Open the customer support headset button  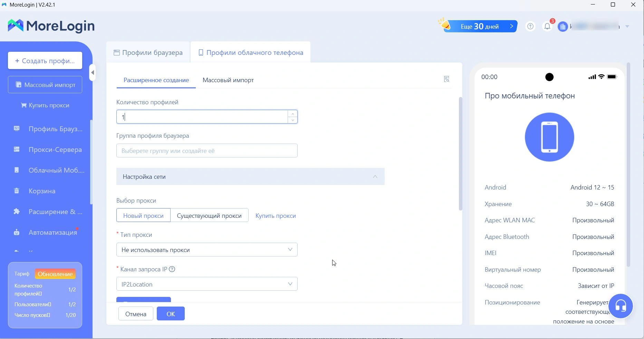tap(621, 306)
